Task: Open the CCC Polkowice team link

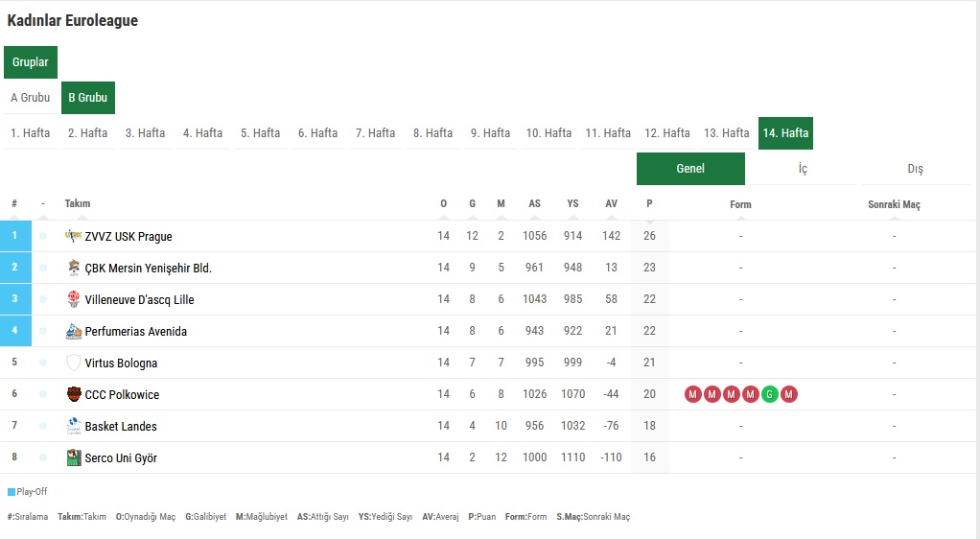Action: 122,394
